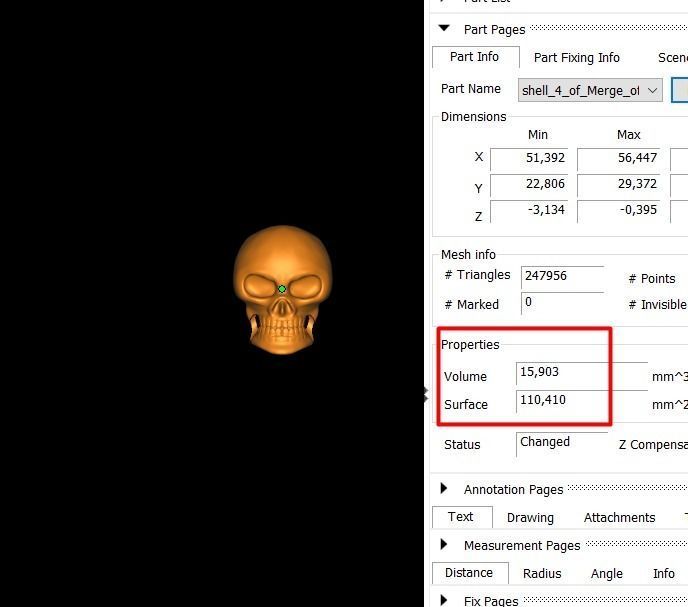Open the Part Name dropdown
Viewport: 688px width, 607px height.
click(x=590, y=90)
